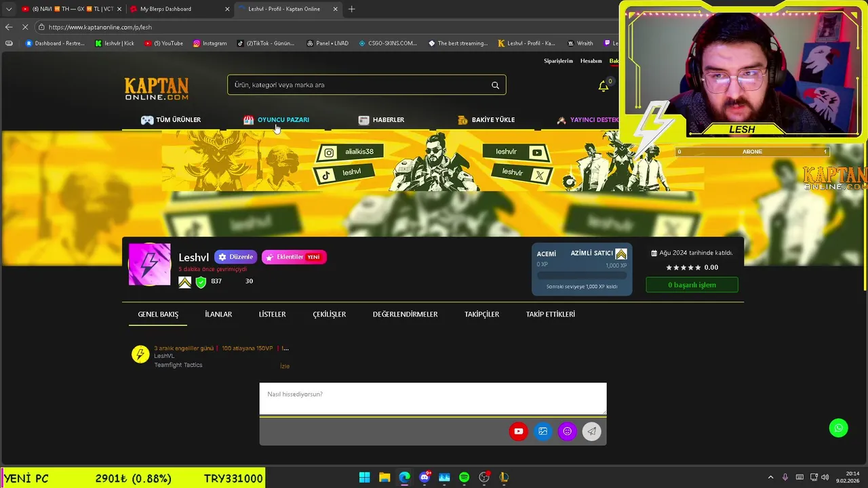Switch to the ÇEKİLİŞLER tab
This screenshot has width=868, height=488.
click(329, 314)
